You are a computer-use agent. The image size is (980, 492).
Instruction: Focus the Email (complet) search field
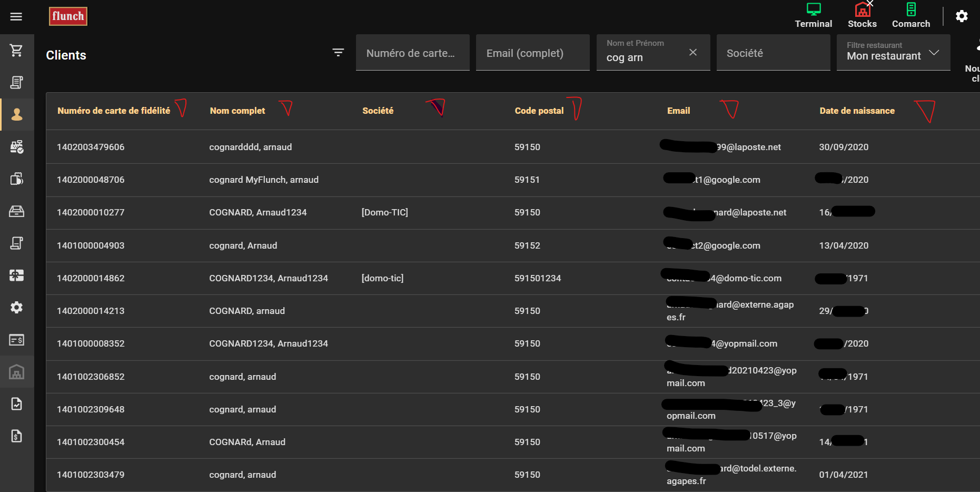533,52
